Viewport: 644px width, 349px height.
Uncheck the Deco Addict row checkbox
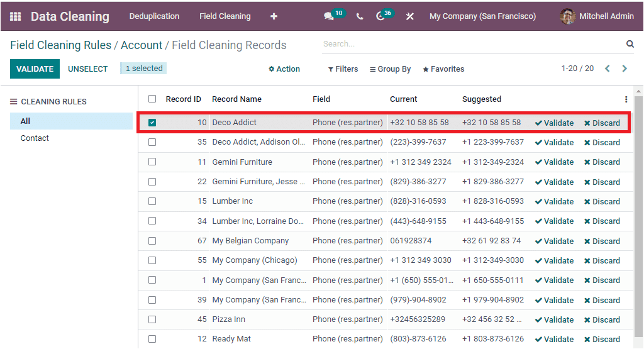(152, 123)
